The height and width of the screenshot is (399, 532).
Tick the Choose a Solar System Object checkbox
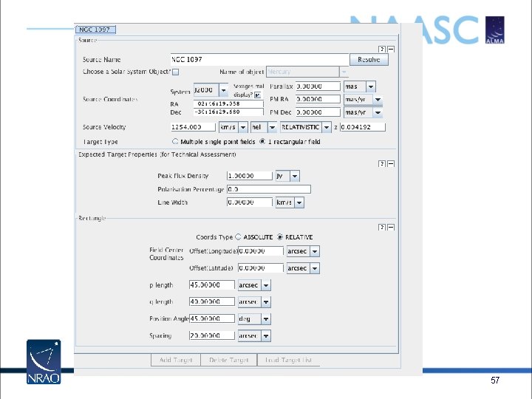point(175,72)
